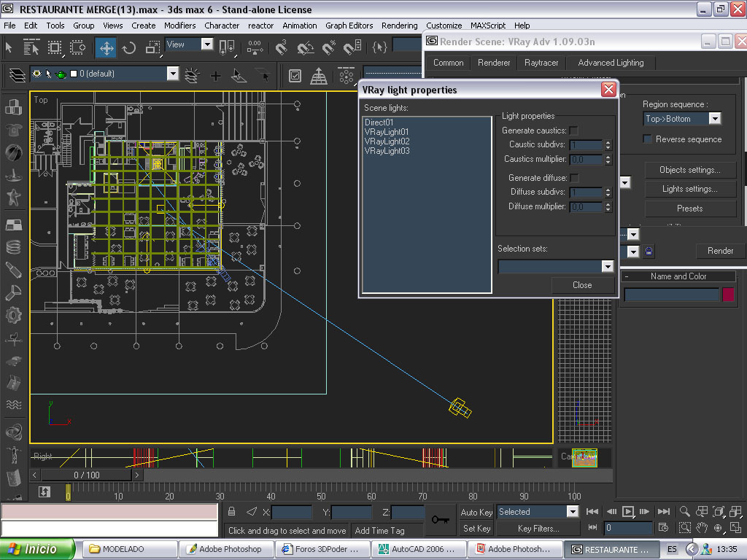Toggle the Angle Snap icon

tap(306, 47)
